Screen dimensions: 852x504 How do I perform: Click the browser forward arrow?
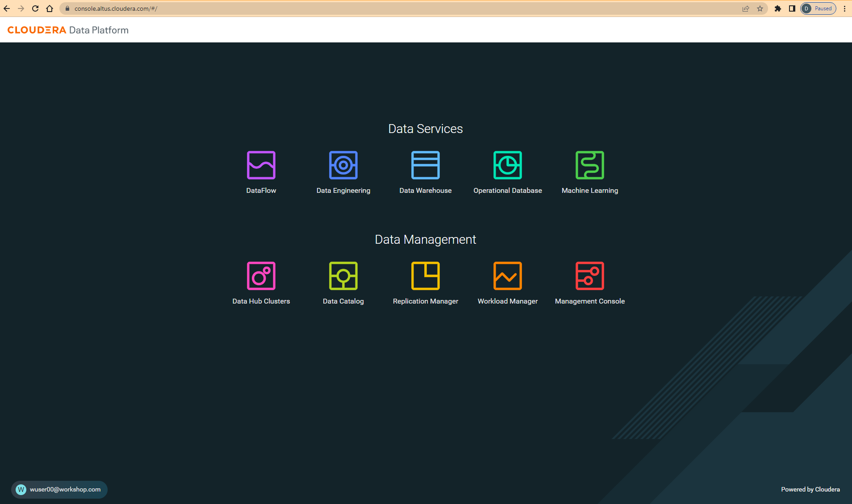(x=21, y=8)
